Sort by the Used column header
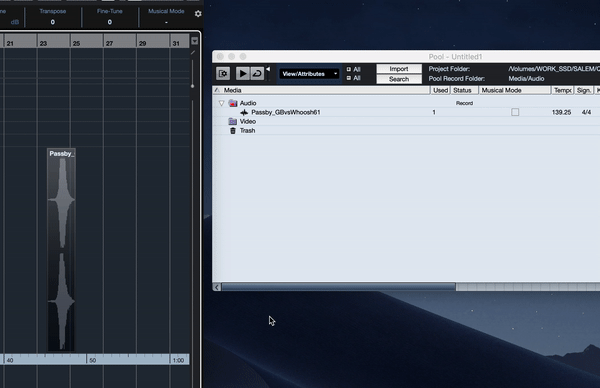The image size is (600, 388). 440,90
